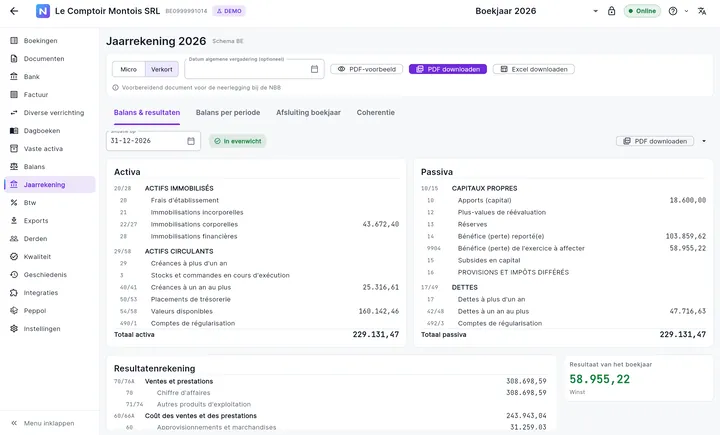This screenshot has width=720, height=435.
Task: Click Valeurs disponibles row
Action: click(x=256, y=311)
